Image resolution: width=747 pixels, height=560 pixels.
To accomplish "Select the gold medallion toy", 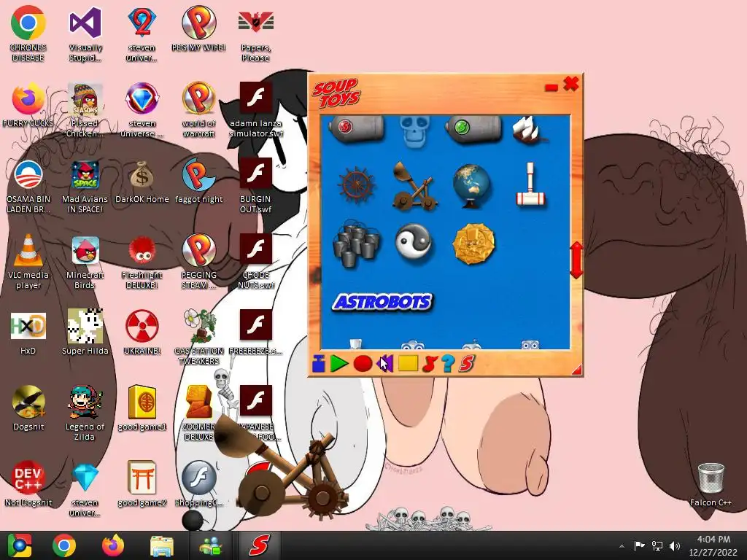I will (x=473, y=244).
